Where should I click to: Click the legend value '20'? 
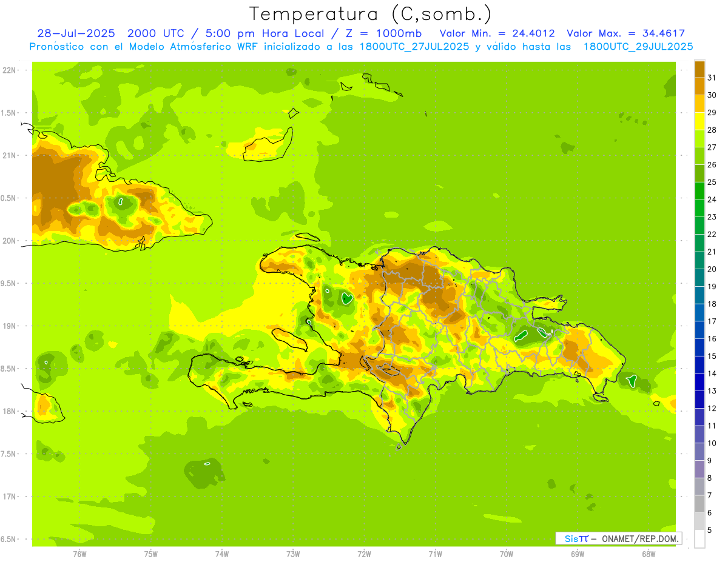(x=712, y=269)
